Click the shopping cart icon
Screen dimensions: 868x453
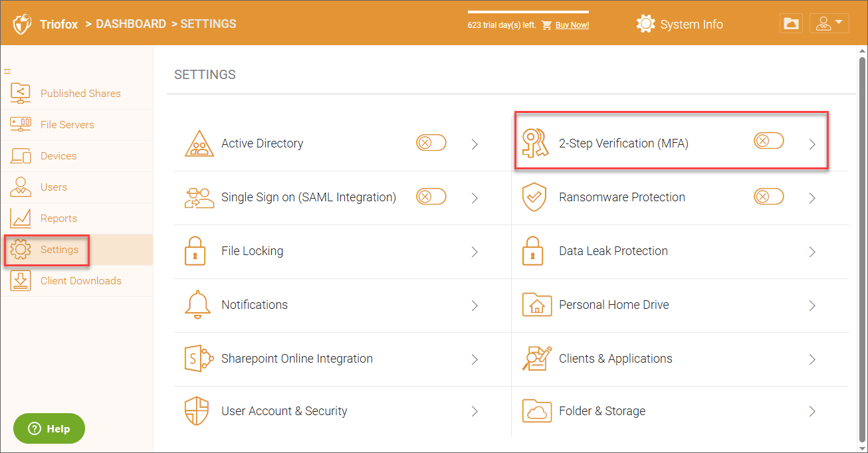coord(546,25)
